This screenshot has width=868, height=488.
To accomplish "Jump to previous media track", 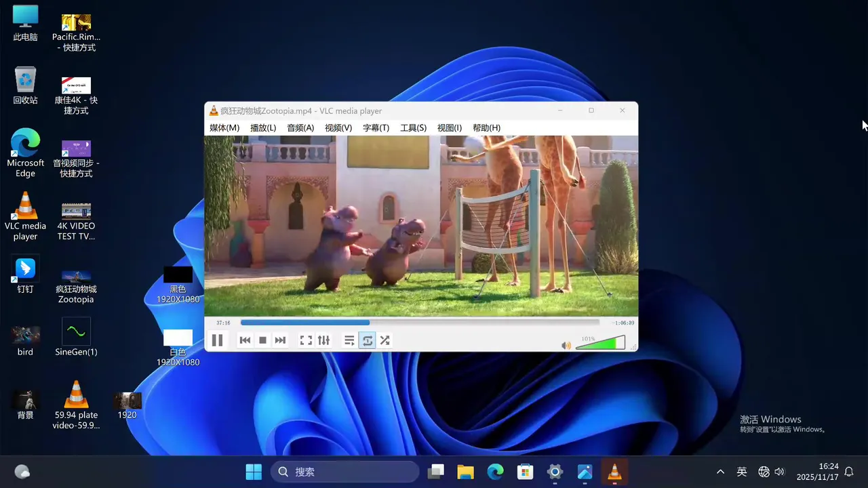I will pyautogui.click(x=245, y=340).
